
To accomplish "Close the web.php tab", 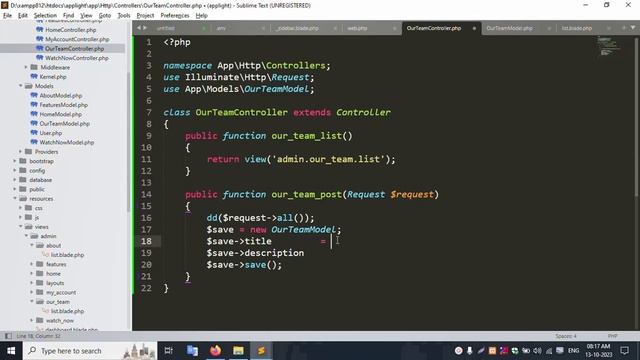I will [x=395, y=28].
